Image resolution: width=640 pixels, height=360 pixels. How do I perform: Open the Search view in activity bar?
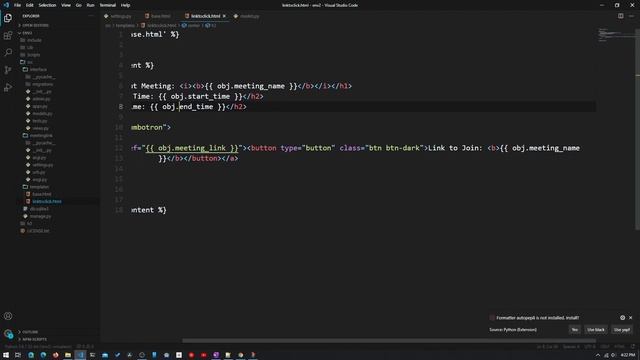click(8, 53)
